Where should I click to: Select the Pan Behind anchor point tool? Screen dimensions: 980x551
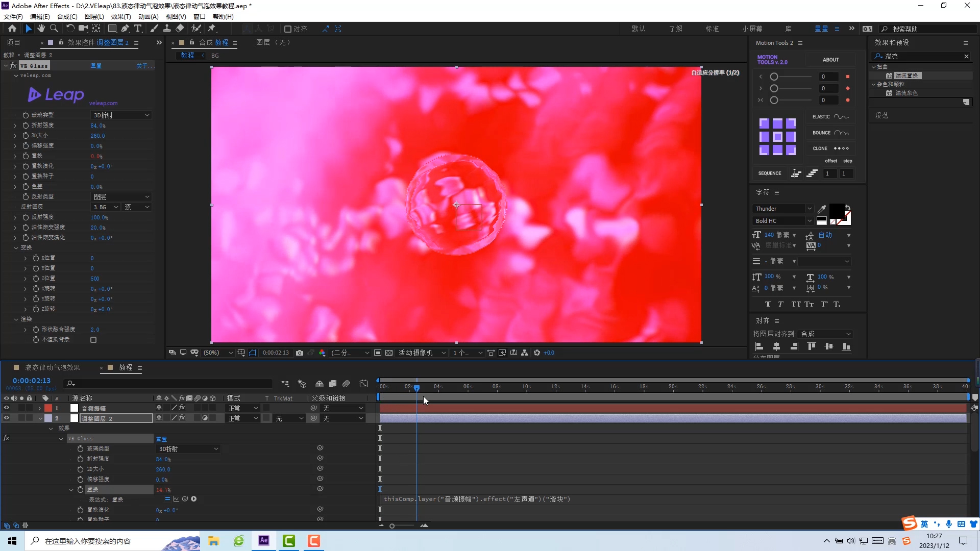tap(96, 29)
